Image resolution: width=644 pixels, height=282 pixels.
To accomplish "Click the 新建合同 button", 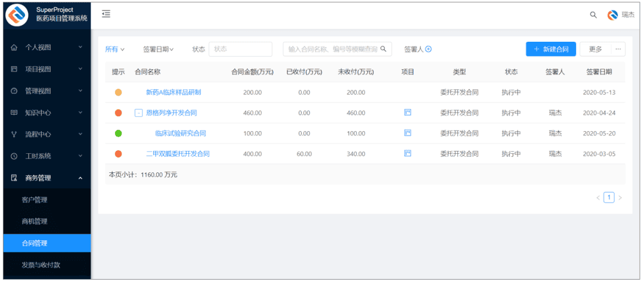I will pyautogui.click(x=551, y=49).
